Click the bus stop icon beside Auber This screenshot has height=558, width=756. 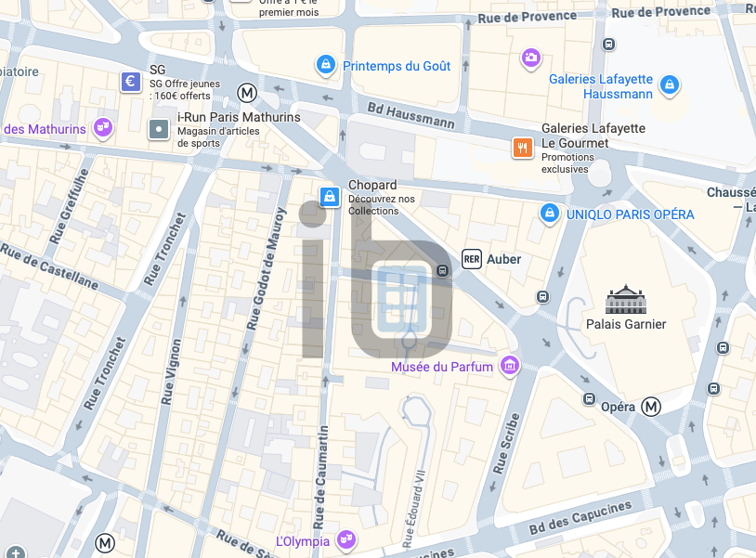point(443,270)
